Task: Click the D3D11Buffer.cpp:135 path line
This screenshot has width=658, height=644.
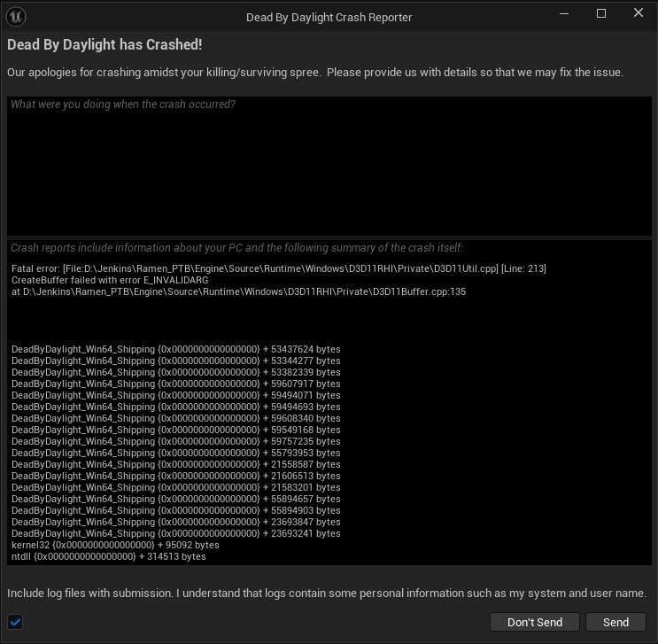Action: click(x=238, y=291)
